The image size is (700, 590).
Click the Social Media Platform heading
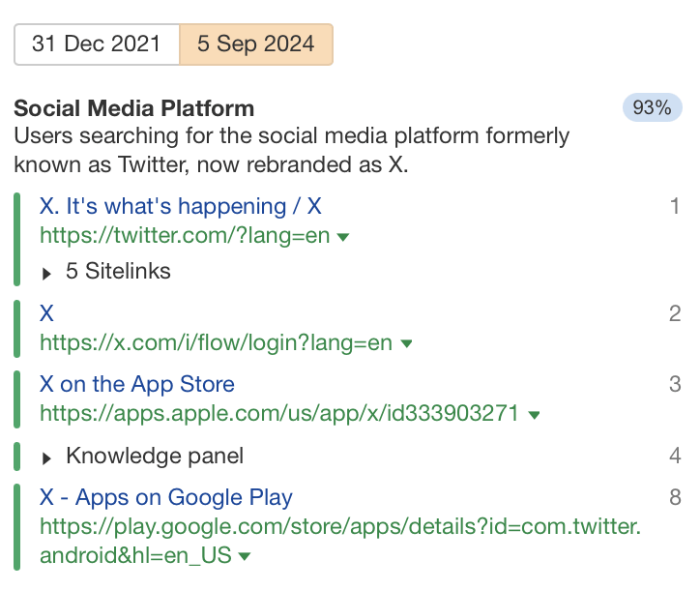133,108
